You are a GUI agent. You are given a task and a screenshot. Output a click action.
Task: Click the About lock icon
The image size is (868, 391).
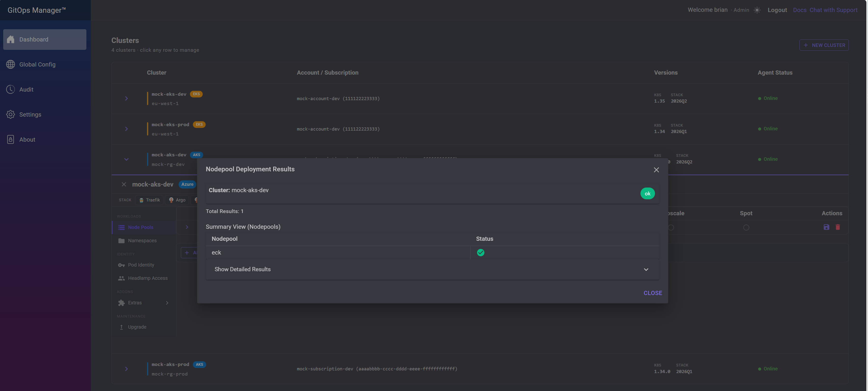[11, 140]
